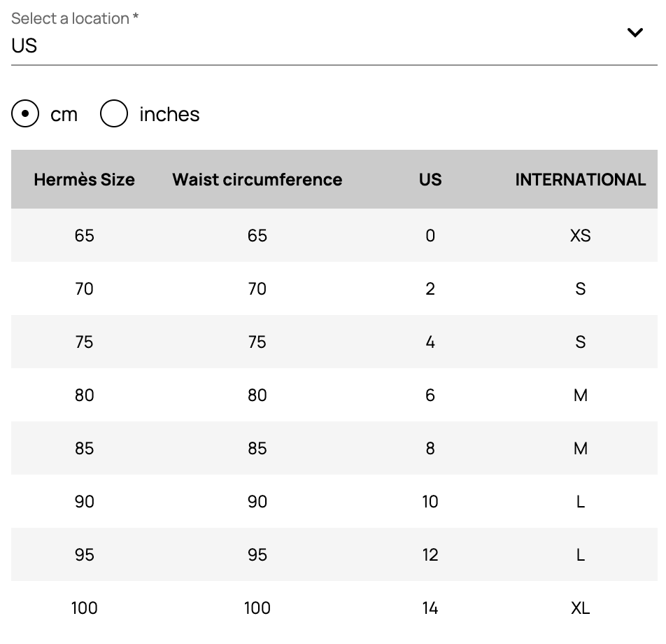Click the Hermès Size 75 cell

click(x=84, y=342)
